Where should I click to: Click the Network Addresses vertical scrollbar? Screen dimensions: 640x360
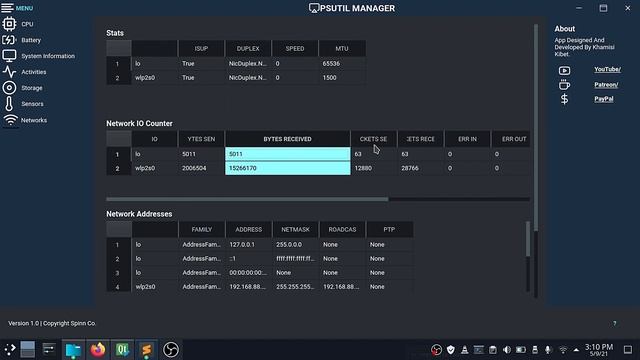tap(528, 239)
